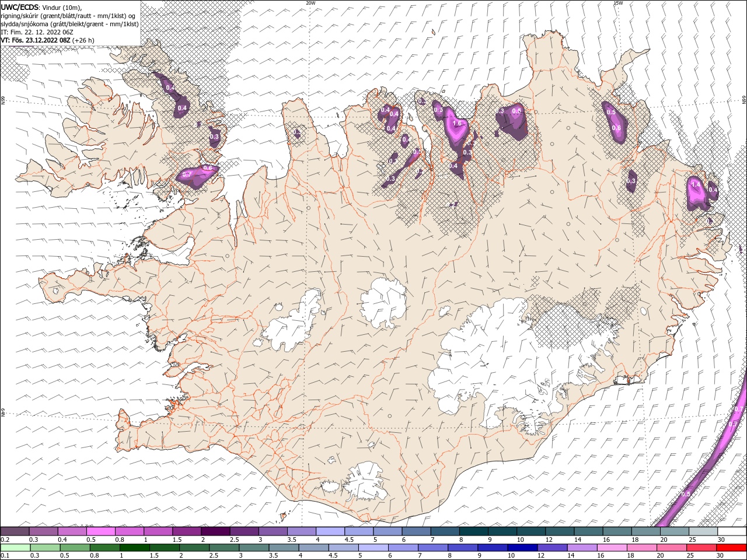Pick top-row snow swatch between 0.2 and 0.3

tap(15, 531)
